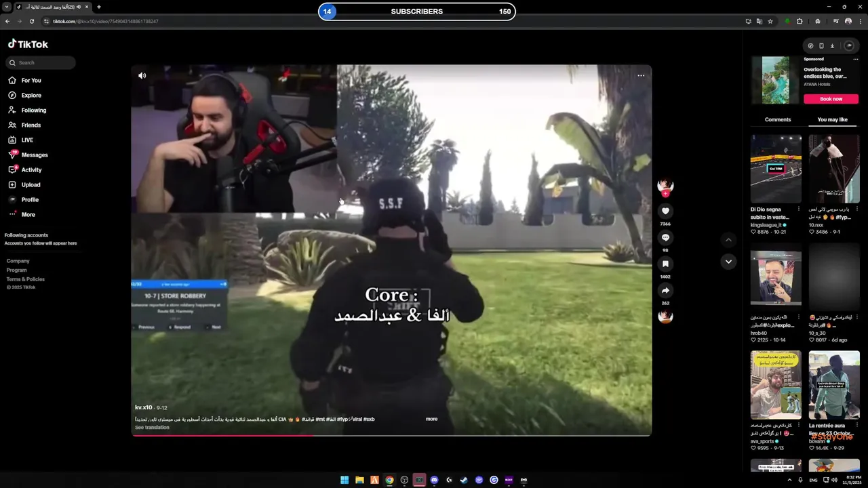
Task: Open the Program footer link
Action: [17, 270]
